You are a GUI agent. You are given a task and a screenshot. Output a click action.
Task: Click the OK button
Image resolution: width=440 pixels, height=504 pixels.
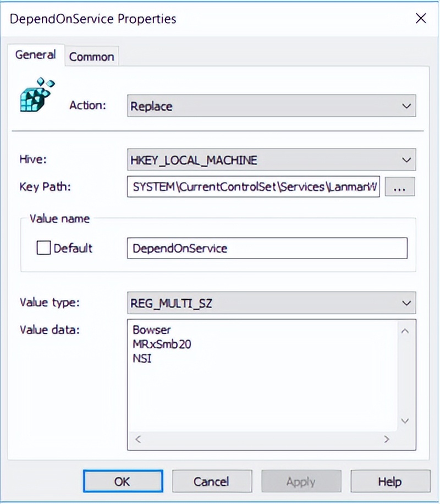(x=123, y=480)
